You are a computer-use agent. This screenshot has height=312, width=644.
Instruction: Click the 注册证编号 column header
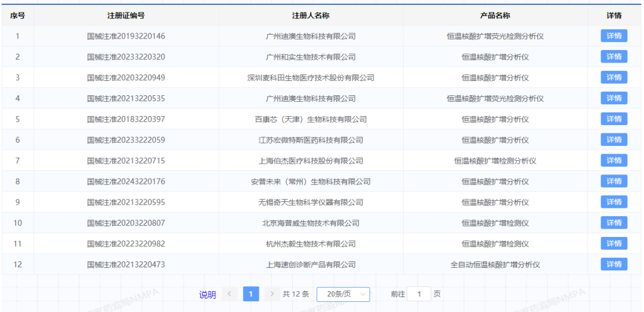[126, 15]
